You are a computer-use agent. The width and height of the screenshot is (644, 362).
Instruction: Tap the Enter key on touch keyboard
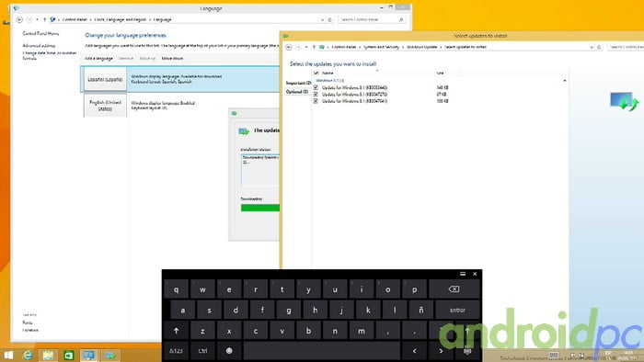coord(457,310)
